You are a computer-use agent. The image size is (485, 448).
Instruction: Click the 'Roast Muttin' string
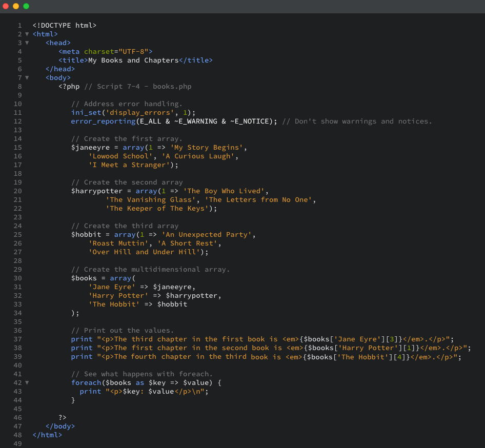tap(118, 243)
